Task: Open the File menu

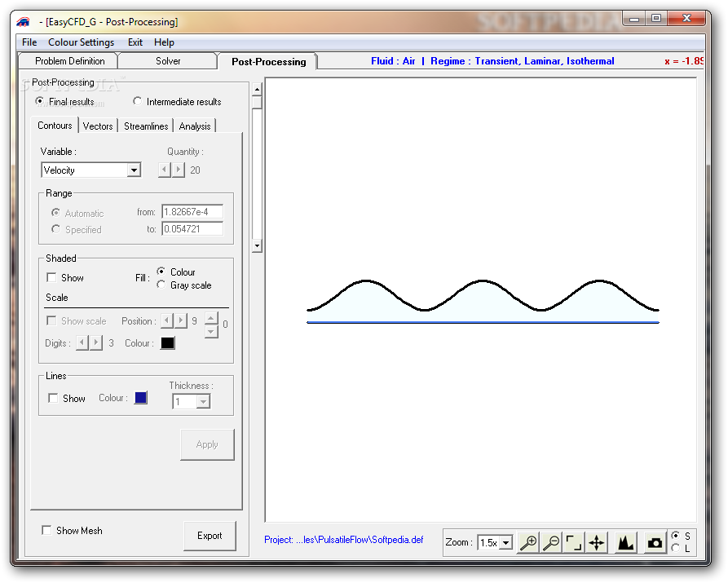Action: tap(29, 42)
